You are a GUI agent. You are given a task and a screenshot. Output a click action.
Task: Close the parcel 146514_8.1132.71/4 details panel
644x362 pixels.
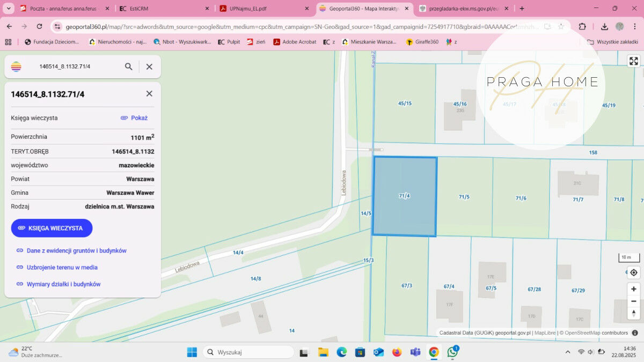click(149, 94)
